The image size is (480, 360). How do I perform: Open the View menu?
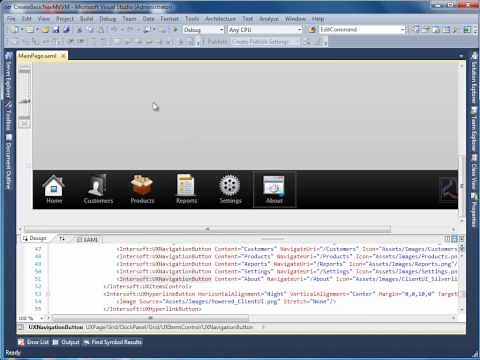44,19
